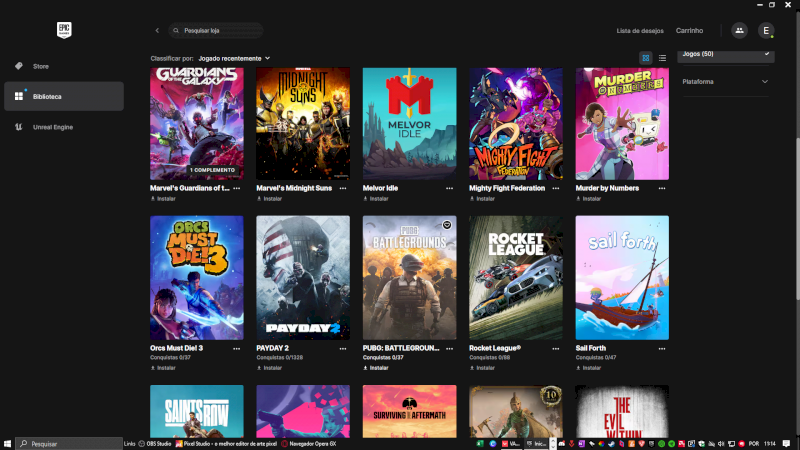Click 'Conquistas 0/1328' under PAYDAY 2
Viewport: 800px width, 450px height.
(x=280, y=358)
